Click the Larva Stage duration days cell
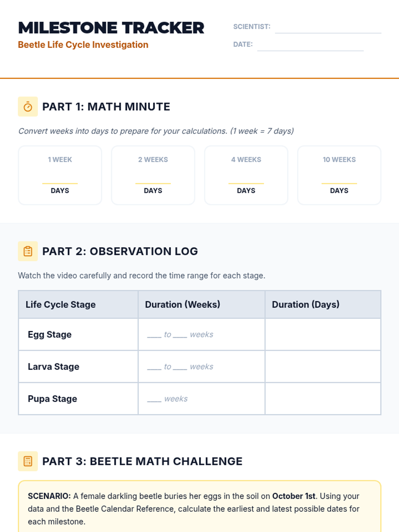 (323, 367)
